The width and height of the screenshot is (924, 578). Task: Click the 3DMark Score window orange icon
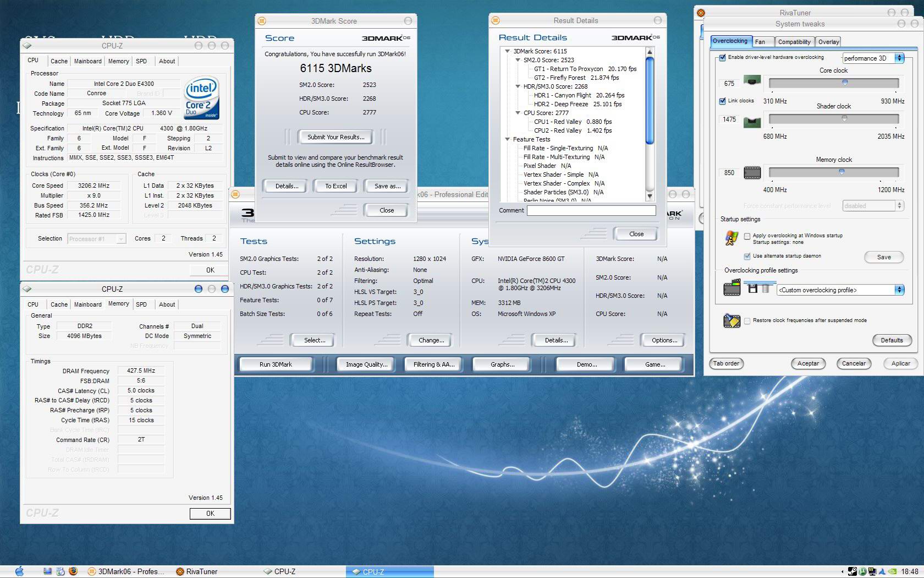tap(262, 21)
